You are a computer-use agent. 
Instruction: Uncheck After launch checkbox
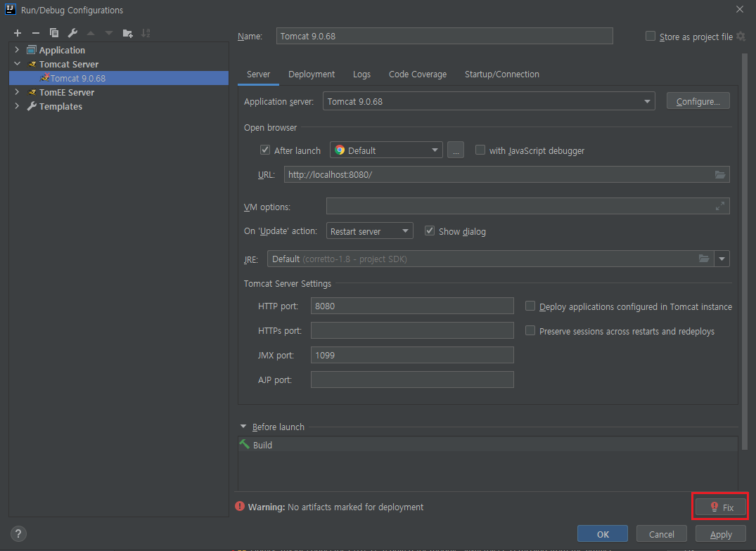tap(264, 150)
